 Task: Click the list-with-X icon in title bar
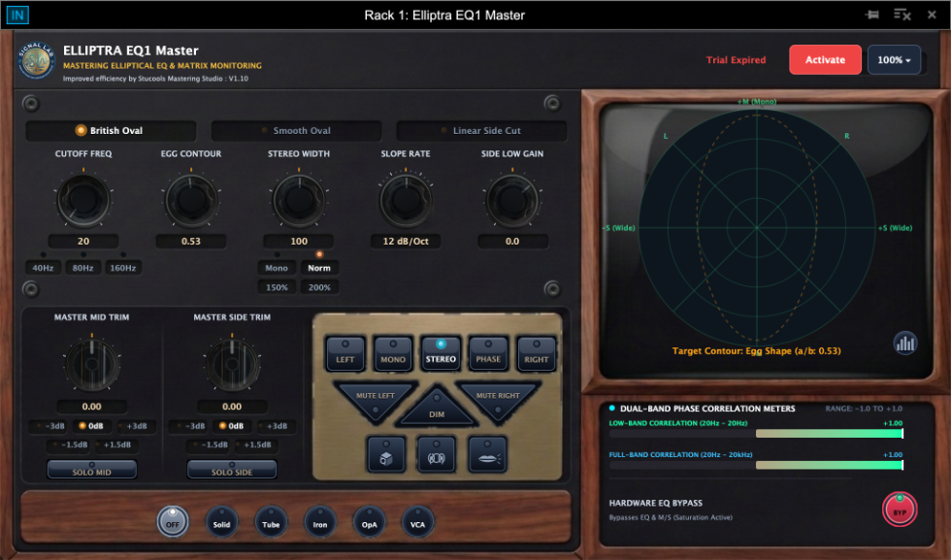coord(902,15)
